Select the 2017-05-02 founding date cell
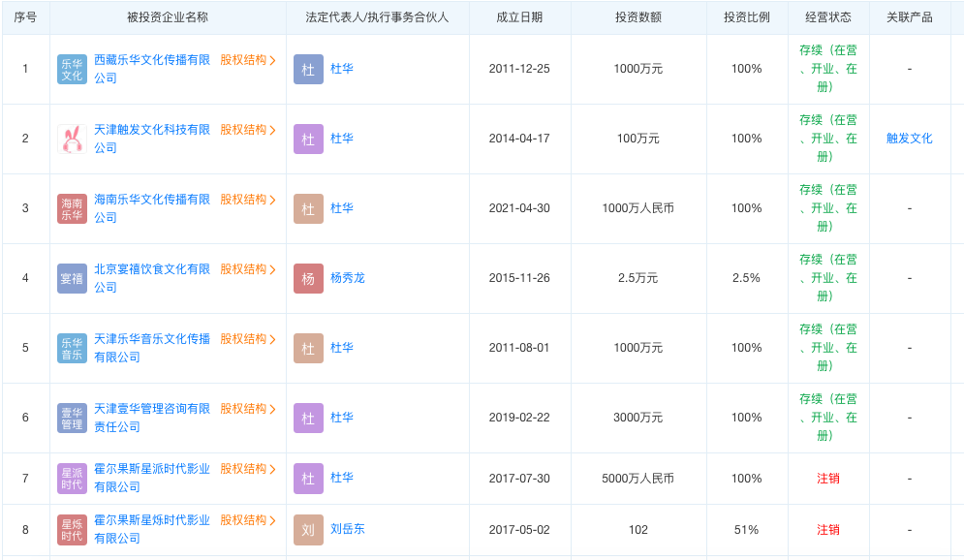Image resolution: width=964 pixels, height=560 pixels. pyautogui.click(x=519, y=529)
